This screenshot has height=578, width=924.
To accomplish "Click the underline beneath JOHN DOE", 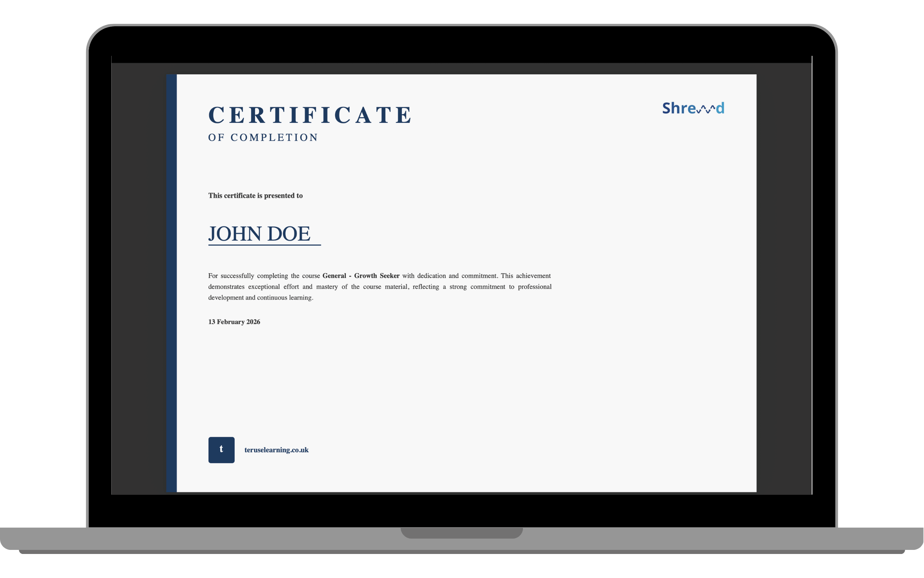I will pos(264,245).
